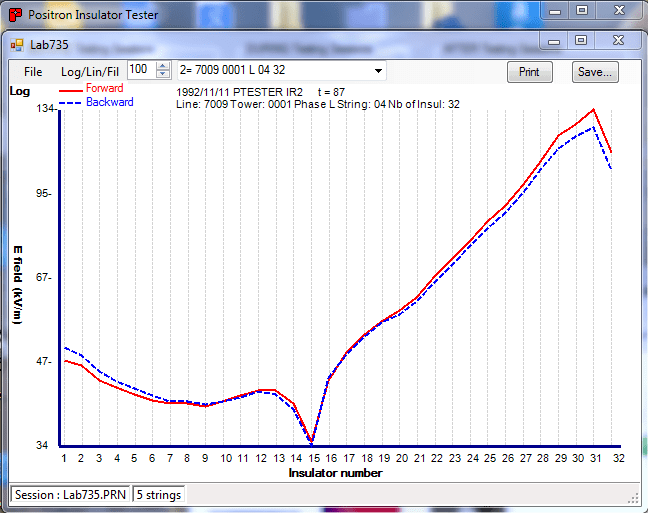
Task: Decrease the value with the stepper down arrow
Action: click(x=164, y=75)
